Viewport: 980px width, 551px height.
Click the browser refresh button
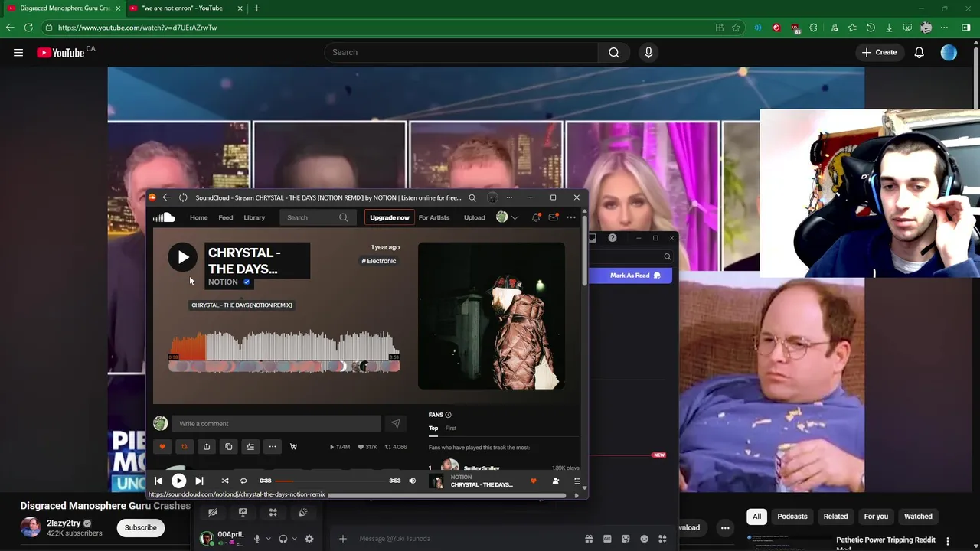[28, 28]
